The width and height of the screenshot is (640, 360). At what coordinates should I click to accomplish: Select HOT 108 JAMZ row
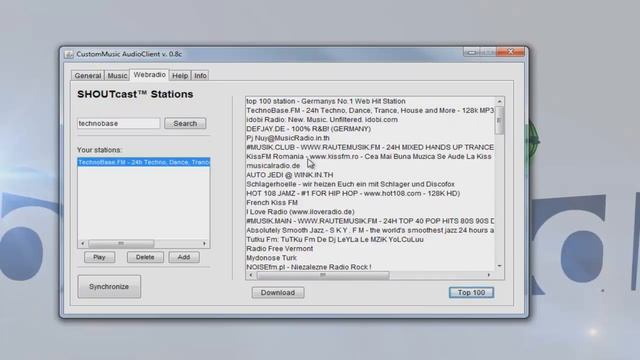pyautogui.click(x=370, y=193)
